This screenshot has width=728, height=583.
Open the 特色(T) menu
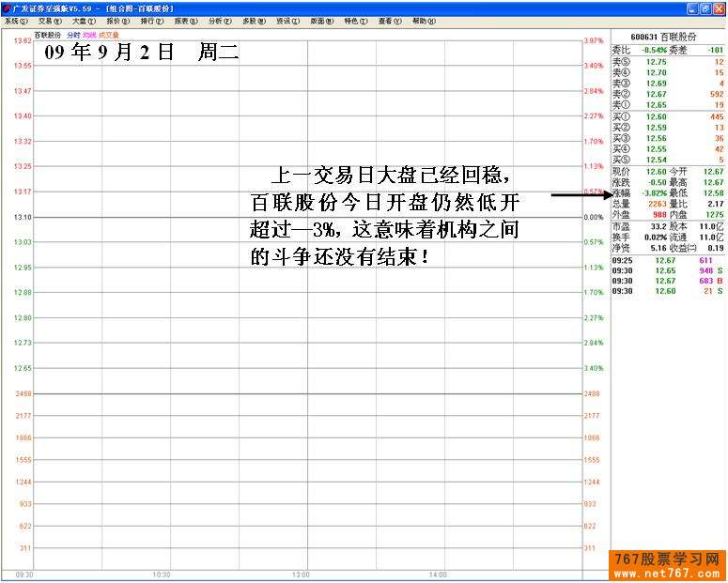pyautogui.click(x=356, y=22)
